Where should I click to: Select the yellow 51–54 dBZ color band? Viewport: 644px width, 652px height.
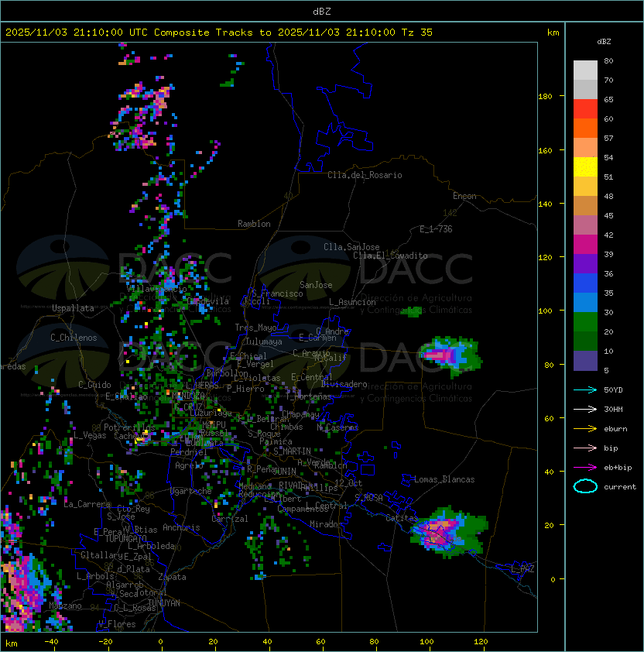tap(585, 167)
